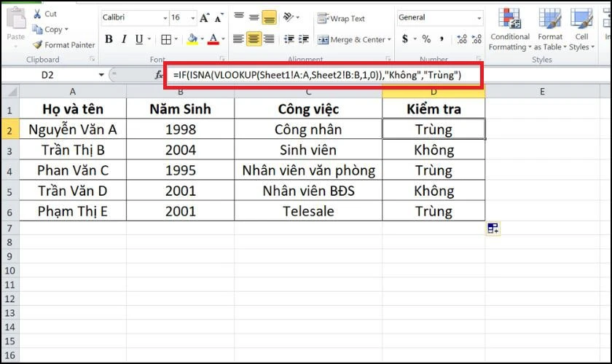Click Merge & Center button

click(350, 39)
